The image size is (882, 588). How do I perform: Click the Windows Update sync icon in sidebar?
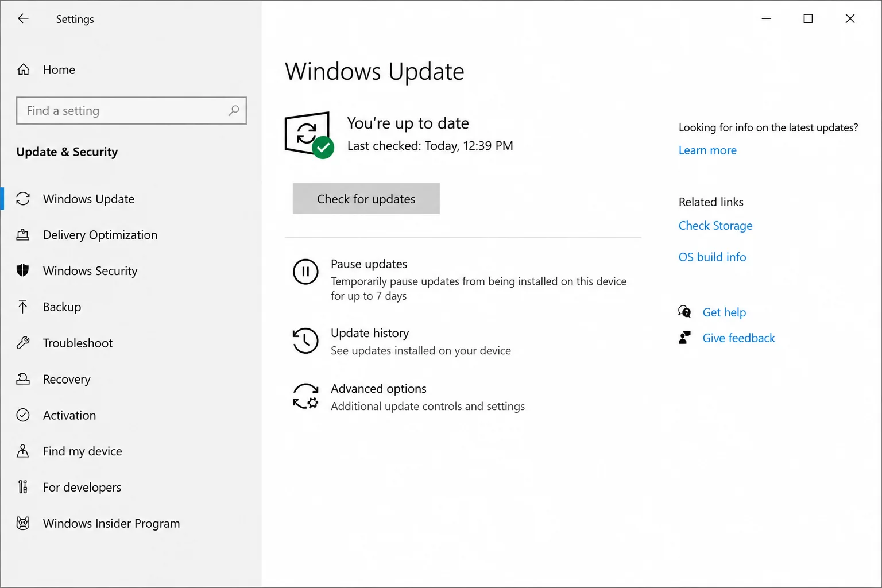pos(23,199)
